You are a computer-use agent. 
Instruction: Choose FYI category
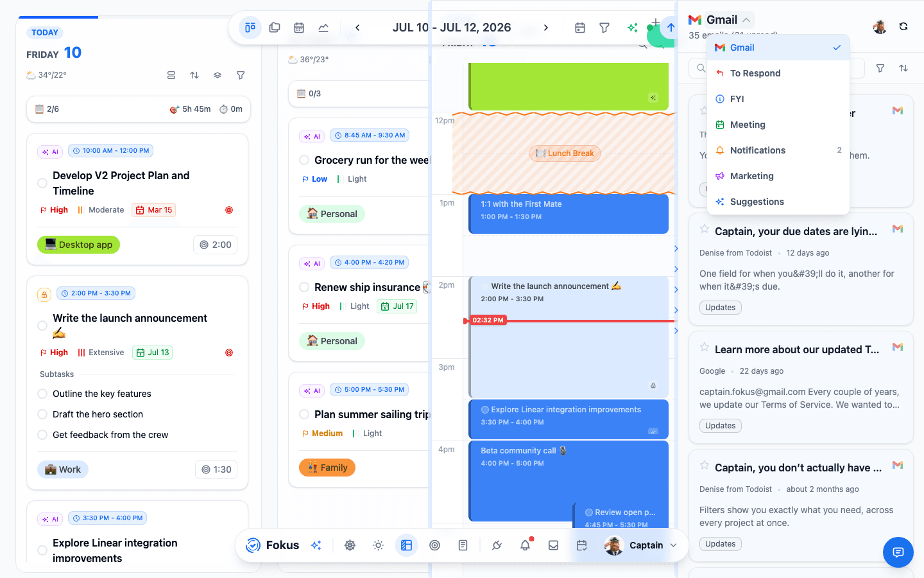[x=778, y=99]
